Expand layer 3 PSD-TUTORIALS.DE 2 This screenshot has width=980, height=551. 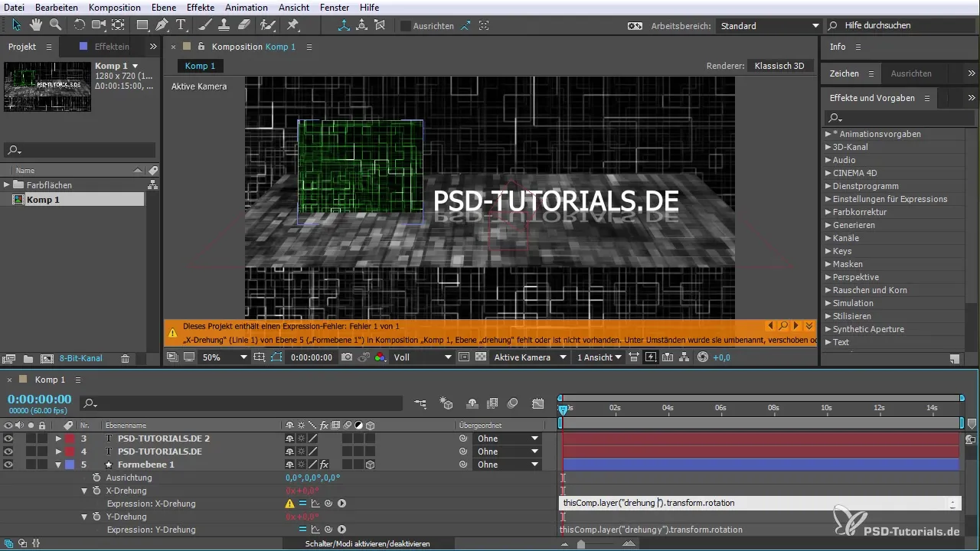[58, 439]
